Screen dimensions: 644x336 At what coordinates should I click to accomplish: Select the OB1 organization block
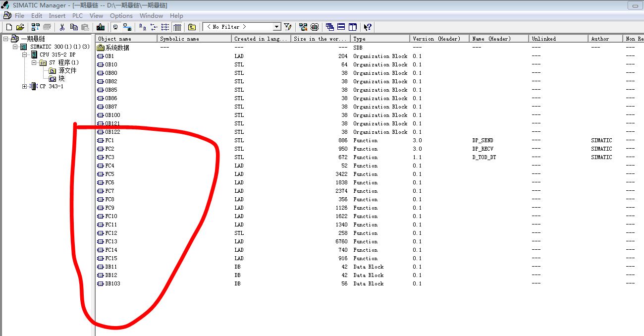[x=109, y=56]
